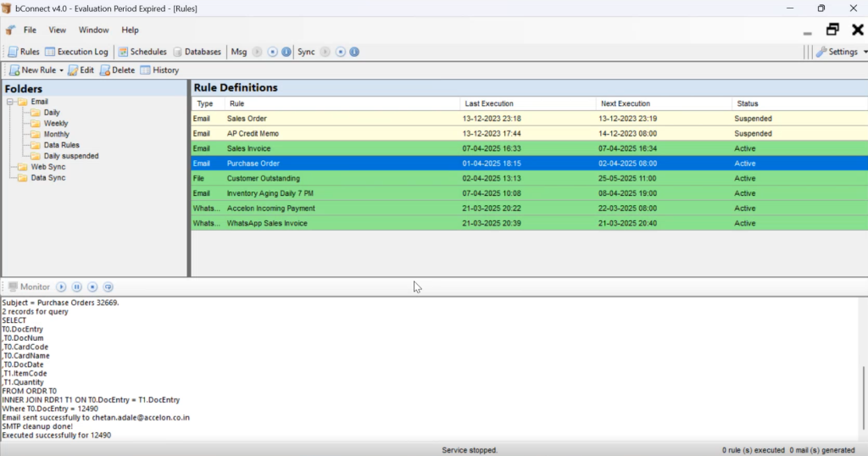Click the Sync service stop icon
868x456 pixels.
coord(341,52)
